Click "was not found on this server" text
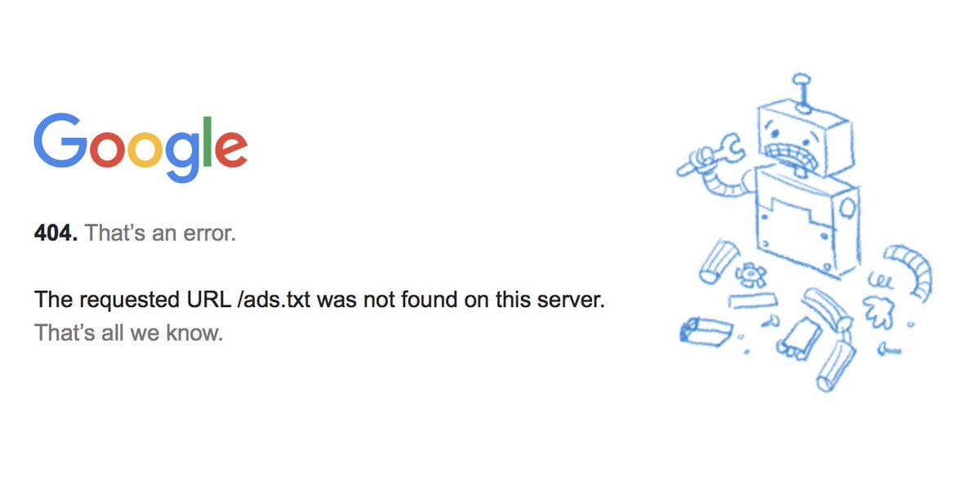This screenshot has height=504, width=980. click(x=461, y=300)
